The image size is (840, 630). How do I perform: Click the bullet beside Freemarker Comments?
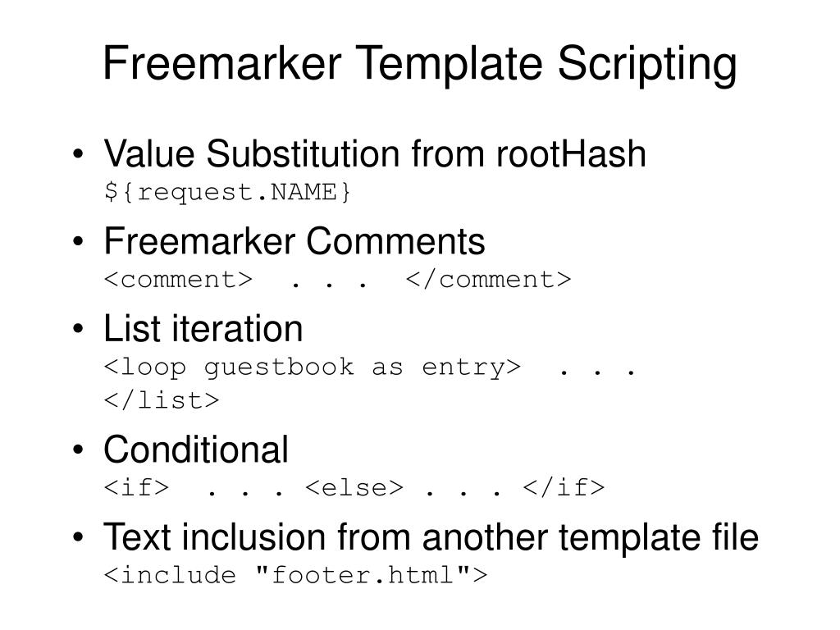78,242
